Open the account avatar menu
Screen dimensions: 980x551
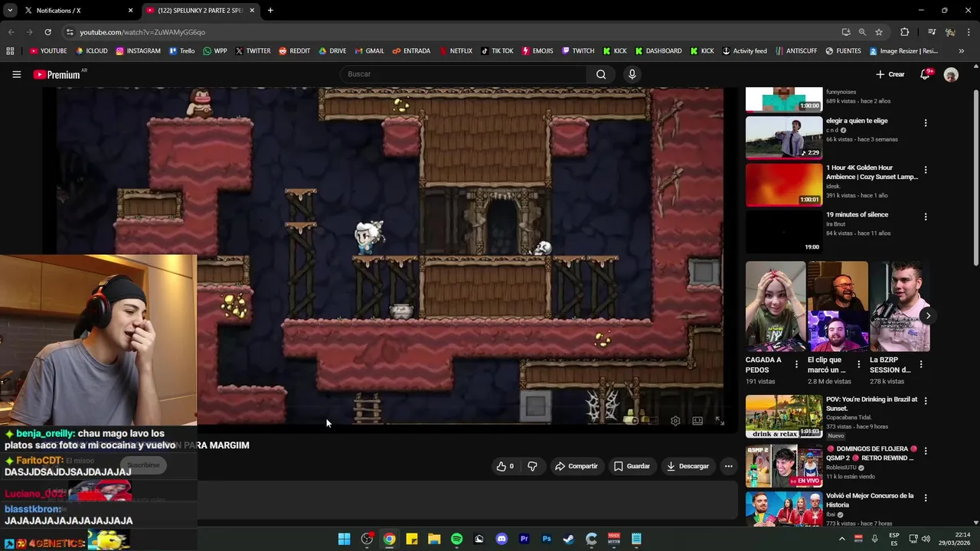click(x=951, y=74)
